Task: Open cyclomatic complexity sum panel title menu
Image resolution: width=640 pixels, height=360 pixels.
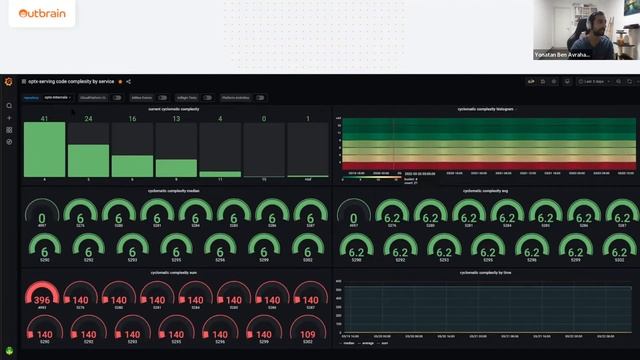Action: (174, 272)
